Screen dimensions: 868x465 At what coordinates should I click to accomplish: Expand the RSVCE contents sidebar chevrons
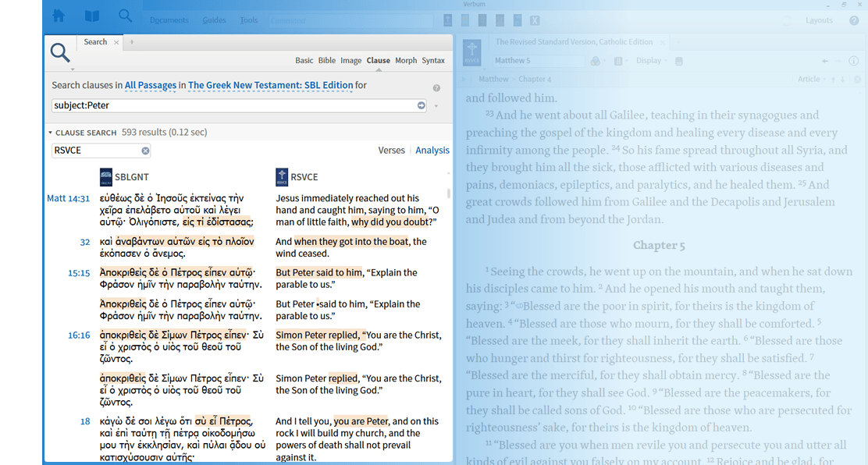tap(464, 80)
